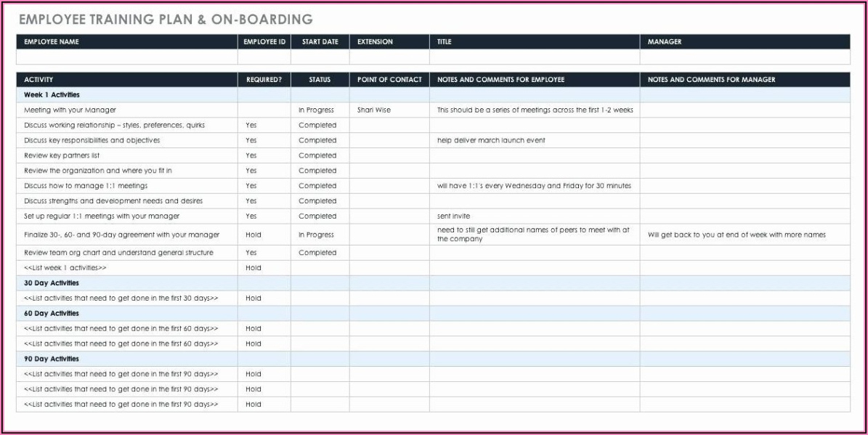Select the sent invite note cell
Image resolution: width=868 pixels, height=435 pixels.
coord(535,216)
